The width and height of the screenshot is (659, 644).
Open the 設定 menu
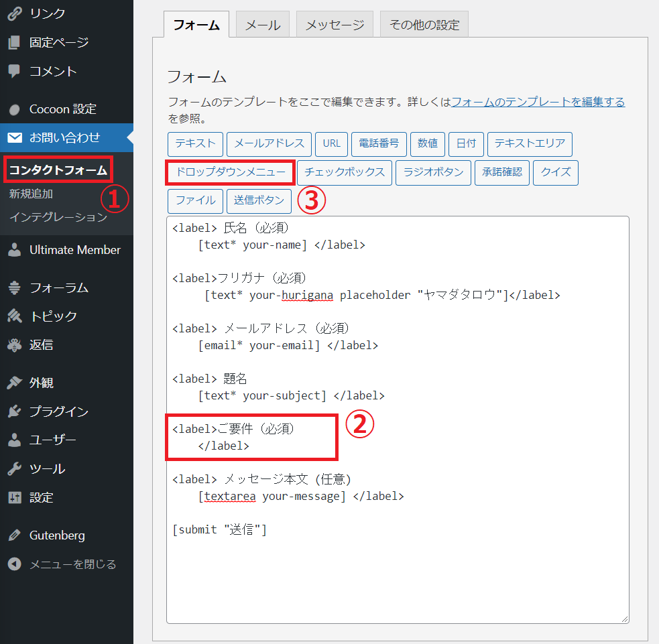(x=66, y=497)
